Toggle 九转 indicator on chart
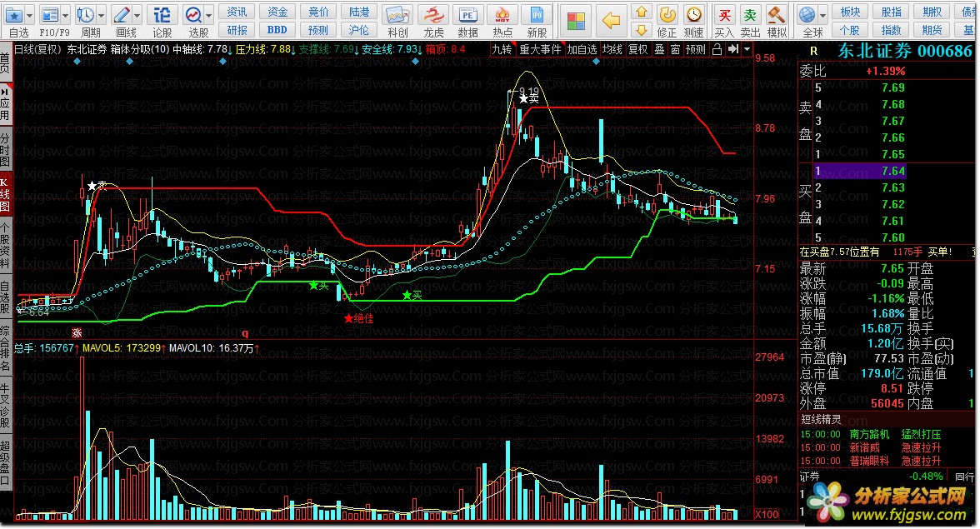 tap(502, 49)
